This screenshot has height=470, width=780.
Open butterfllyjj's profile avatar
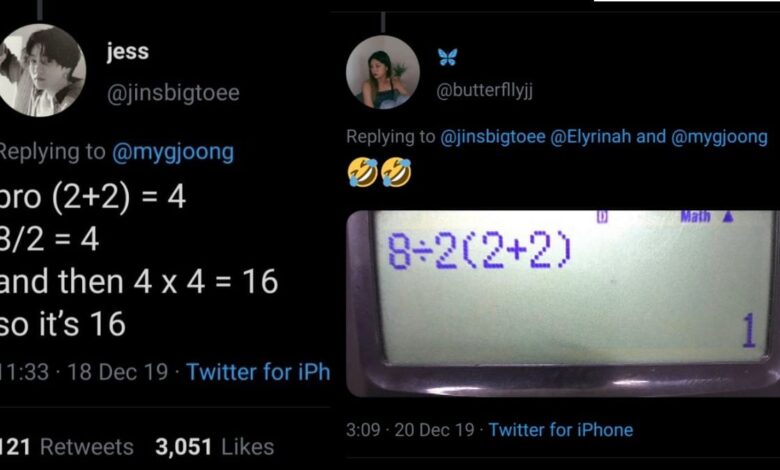[383, 72]
